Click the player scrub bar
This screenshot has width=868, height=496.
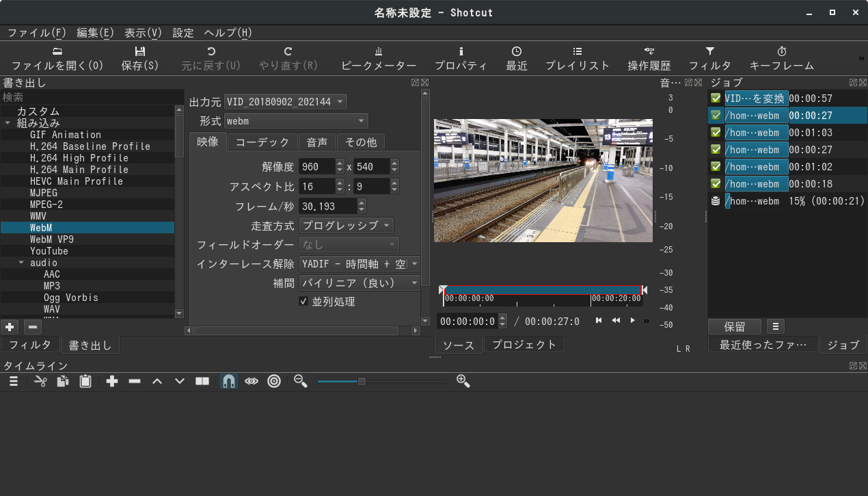pyautogui.click(x=543, y=295)
